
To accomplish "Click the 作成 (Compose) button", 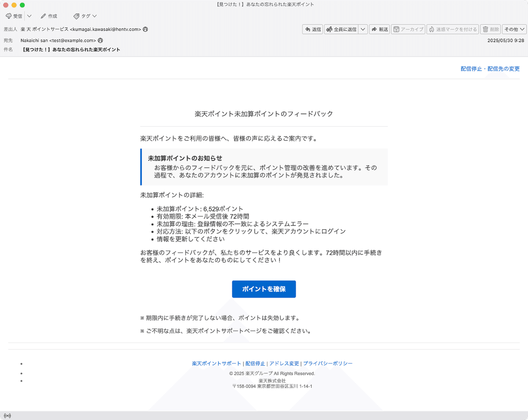I will click(49, 16).
